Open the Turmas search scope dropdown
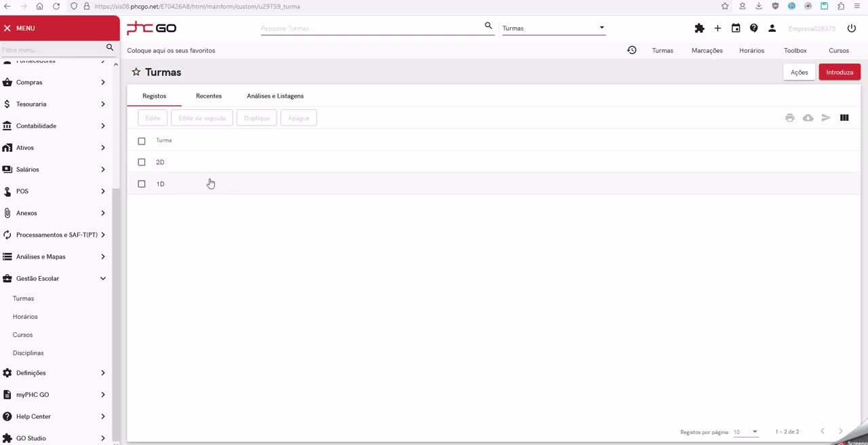 (x=553, y=28)
